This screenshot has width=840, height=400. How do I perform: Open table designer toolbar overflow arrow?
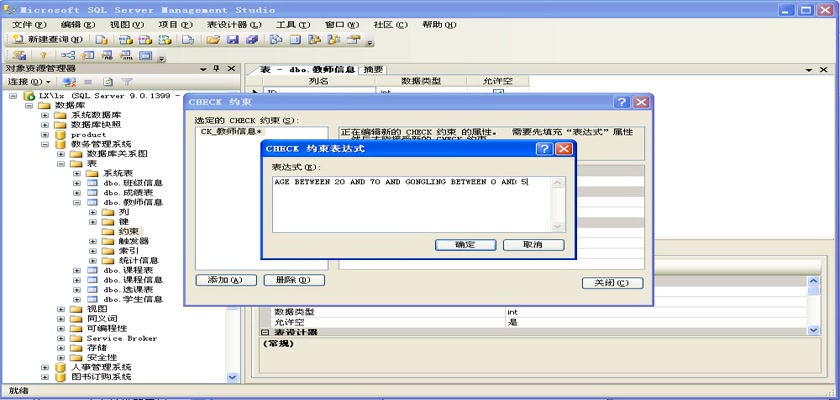162,57
